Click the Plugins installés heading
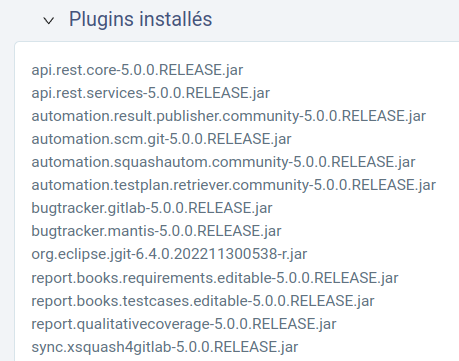Viewport: 459px width, 361px height. tap(140, 19)
